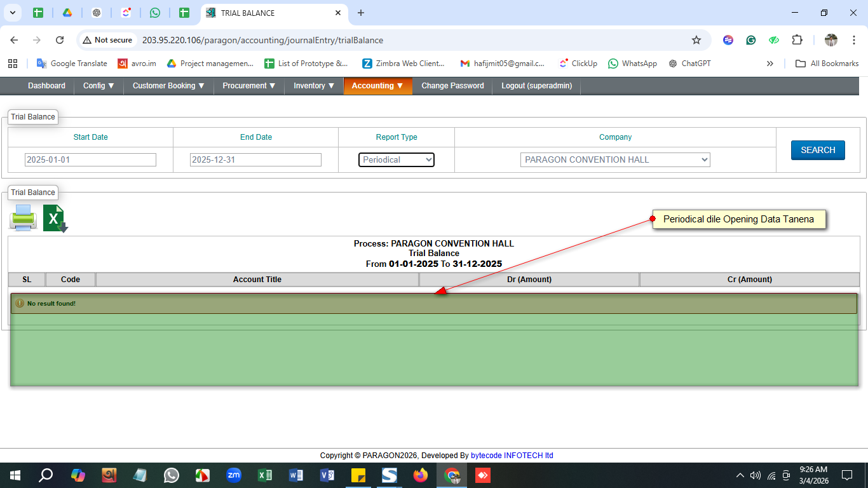Show hidden system tray icons
The height and width of the screenshot is (488, 868).
point(740,475)
